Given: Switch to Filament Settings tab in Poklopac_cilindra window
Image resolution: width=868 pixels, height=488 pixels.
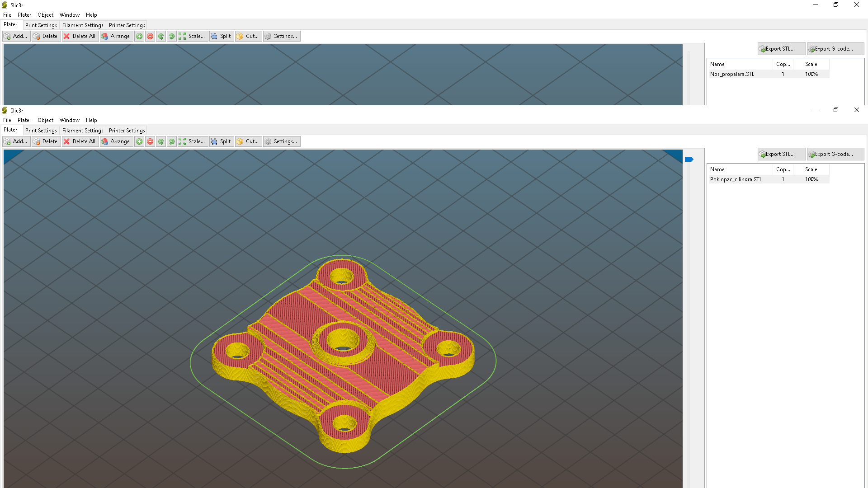Looking at the screenshot, I should coord(83,131).
